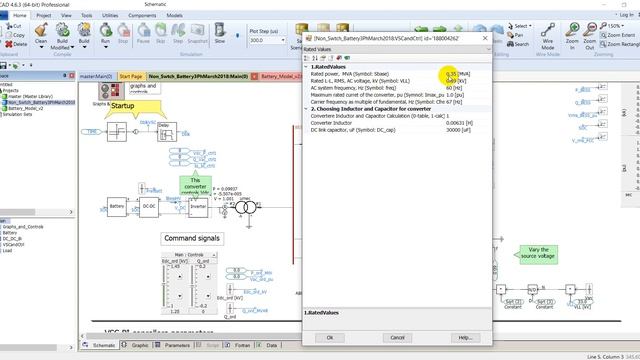640x360 pixels.
Task: Open the Tools ribbon tab
Action: 87,15
